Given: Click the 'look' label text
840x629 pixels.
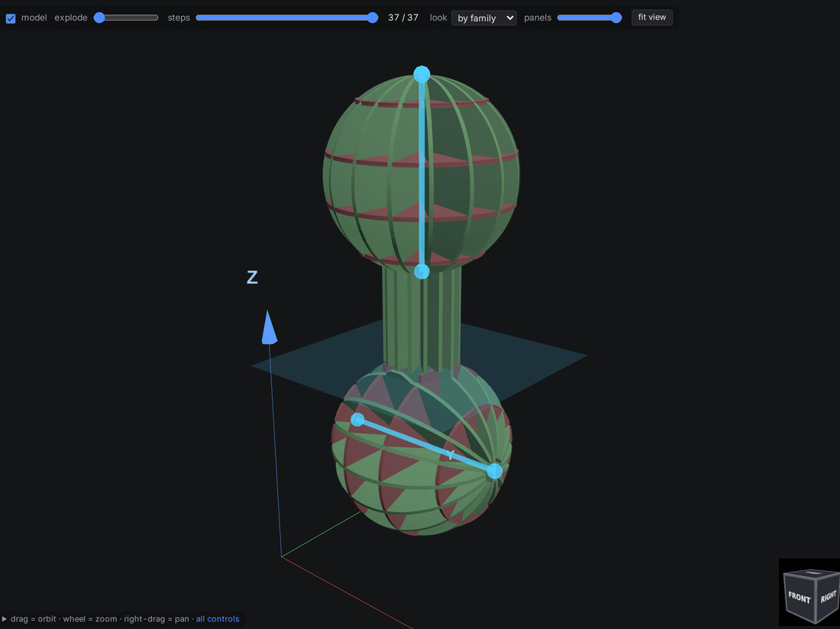Looking at the screenshot, I should coord(438,18).
